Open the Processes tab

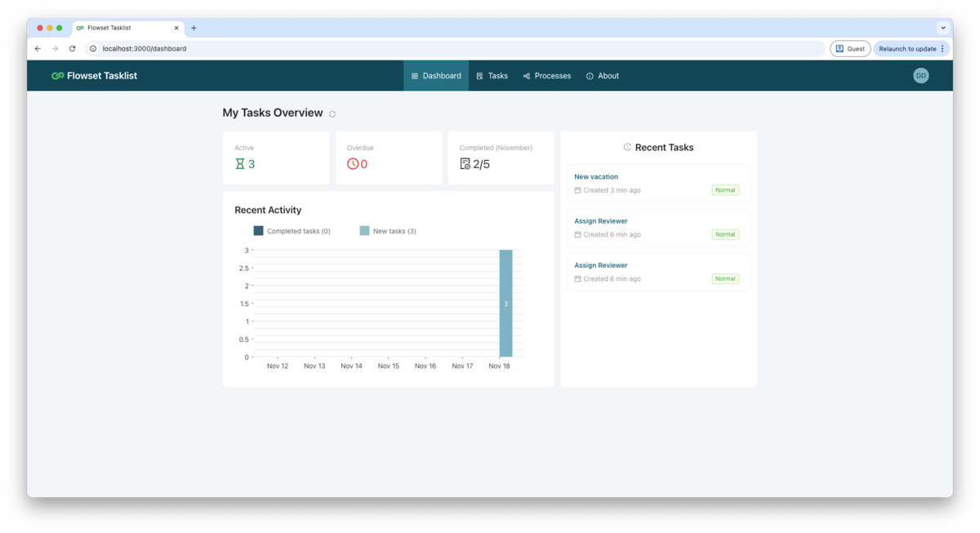(547, 76)
